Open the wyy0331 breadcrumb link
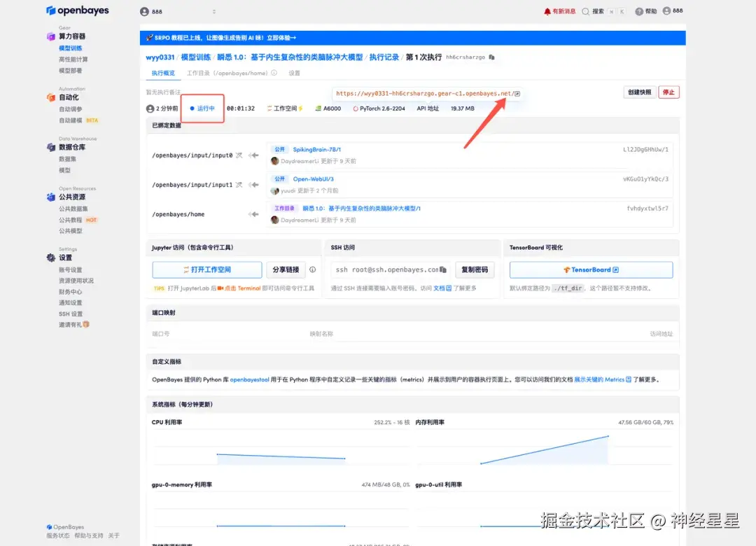The image size is (756, 546). pyautogui.click(x=160, y=57)
